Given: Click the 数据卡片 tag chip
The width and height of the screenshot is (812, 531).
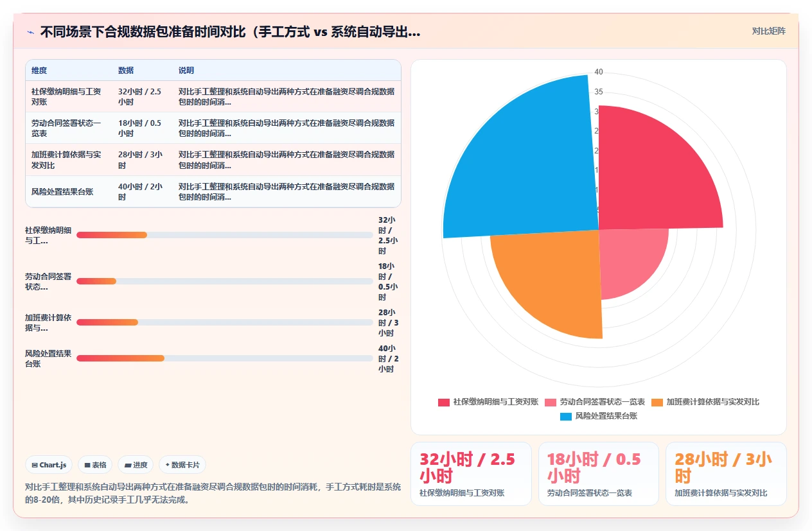Looking at the screenshot, I should pos(182,465).
